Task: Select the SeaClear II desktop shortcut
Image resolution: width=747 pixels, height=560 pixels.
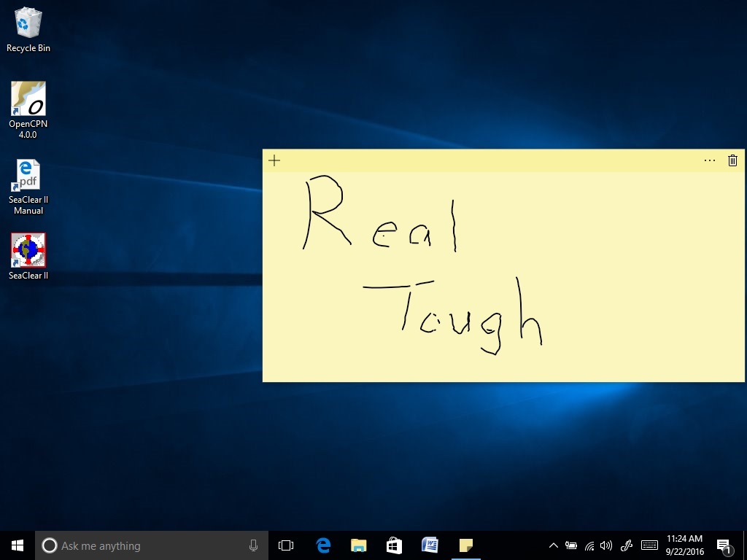Action: click(28, 256)
